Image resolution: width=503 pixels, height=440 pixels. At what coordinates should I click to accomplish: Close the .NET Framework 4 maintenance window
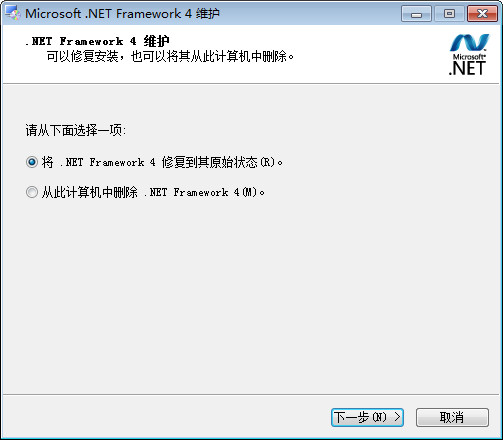click(x=482, y=14)
